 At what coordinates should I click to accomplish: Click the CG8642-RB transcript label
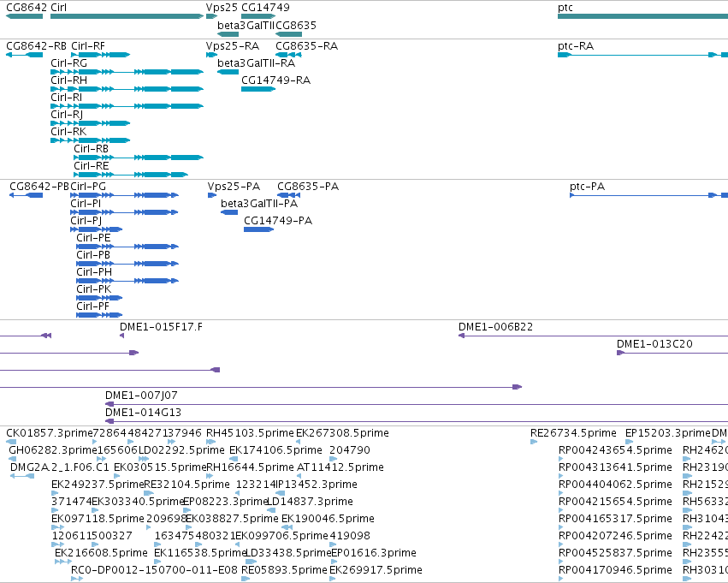pos(36,46)
